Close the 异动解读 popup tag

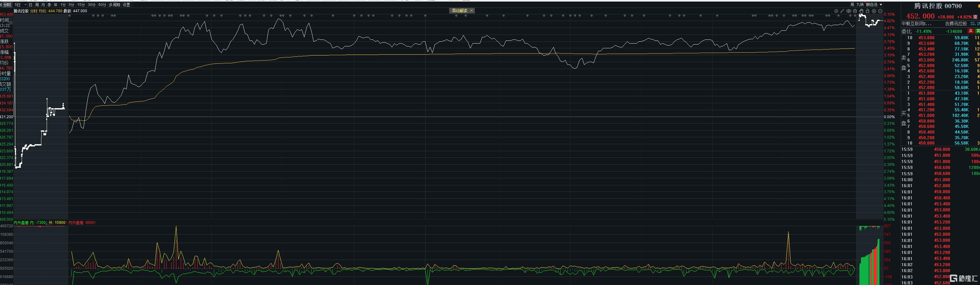click(x=471, y=11)
